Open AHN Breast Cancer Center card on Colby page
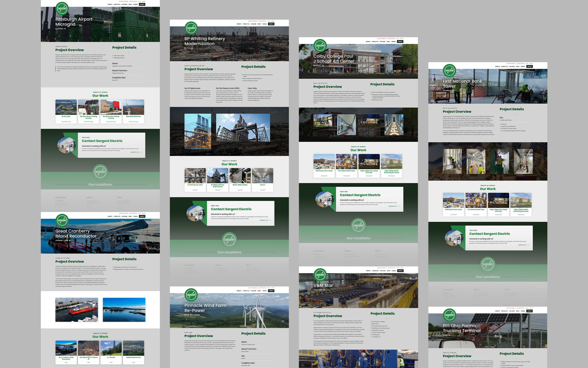588x368 pixels. [x=324, y=166]
